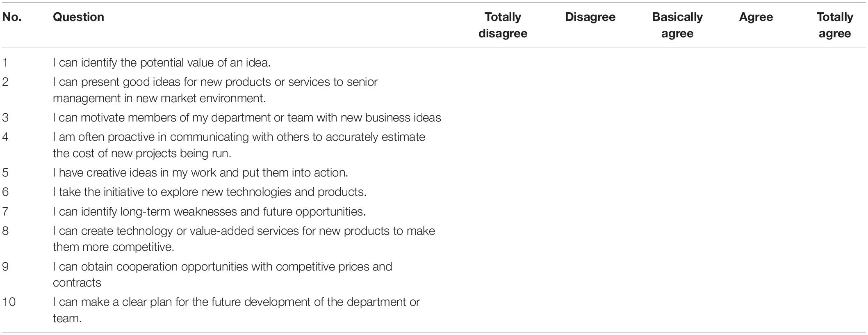Click question 7 about long-term weaknesses

tap(209, 211)
